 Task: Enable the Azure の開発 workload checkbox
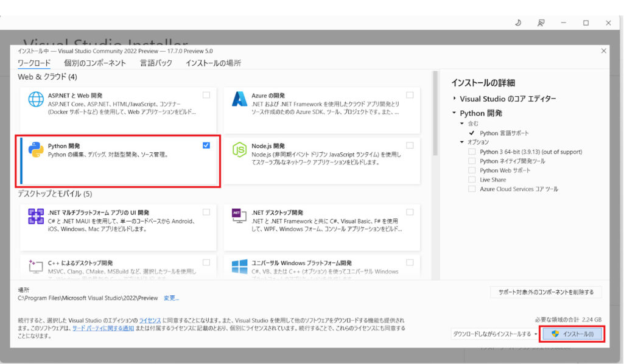click(x=410, y=95)
